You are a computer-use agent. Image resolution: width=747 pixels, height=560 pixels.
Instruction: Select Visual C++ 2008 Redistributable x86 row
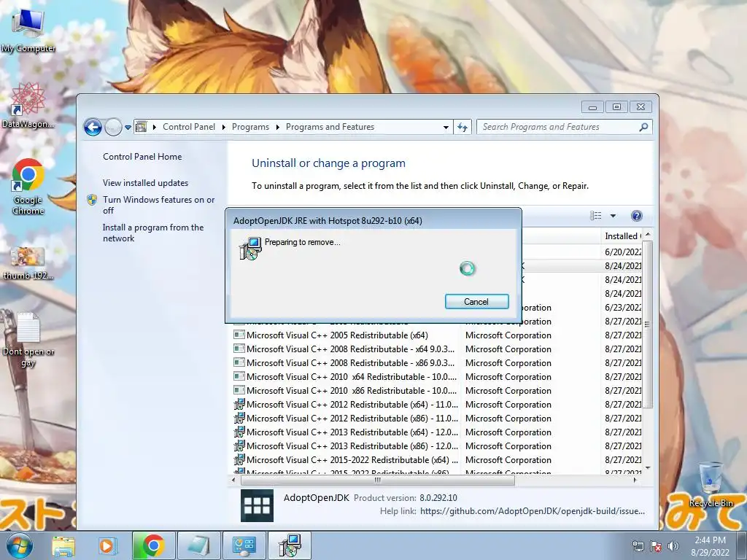click(x=438, y=363)
